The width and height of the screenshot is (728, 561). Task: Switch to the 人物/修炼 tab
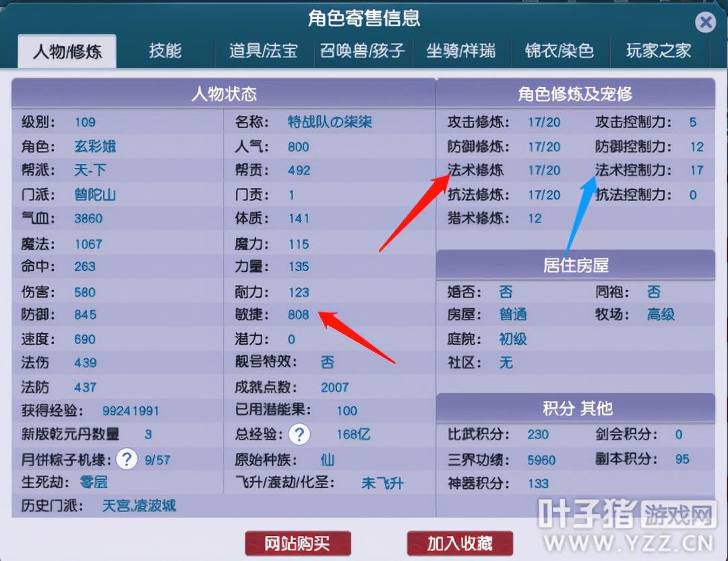click(x=67, y=51)
